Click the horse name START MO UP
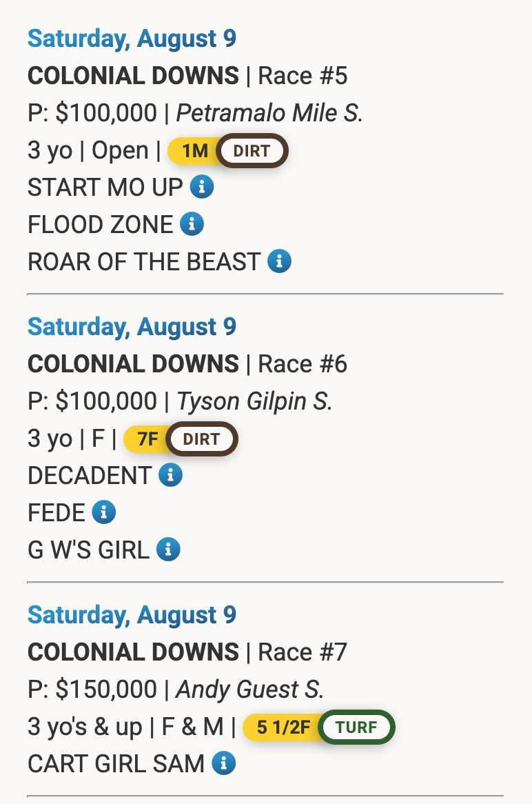 (105, 187)
